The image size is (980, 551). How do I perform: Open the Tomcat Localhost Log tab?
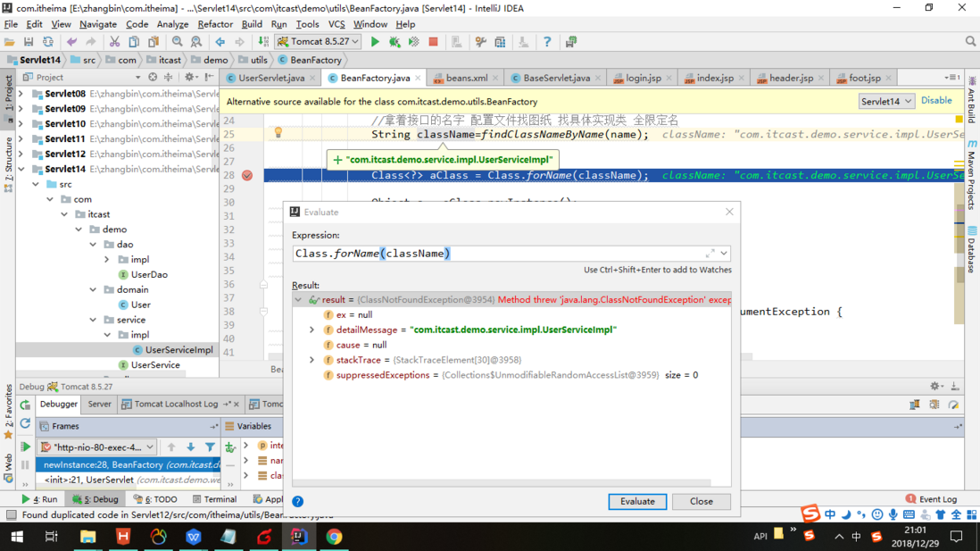tap(176, 404)
